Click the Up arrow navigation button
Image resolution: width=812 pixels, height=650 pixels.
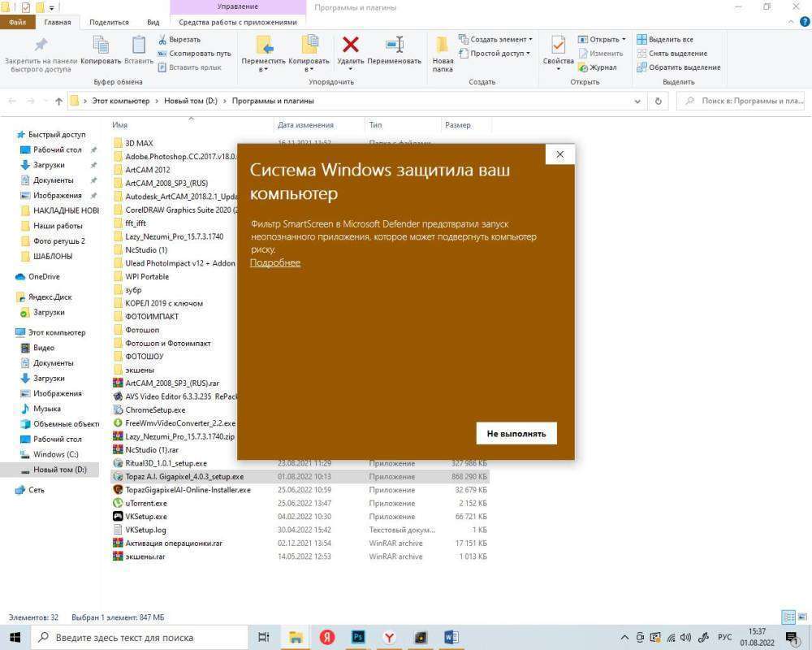coord(58,102)
